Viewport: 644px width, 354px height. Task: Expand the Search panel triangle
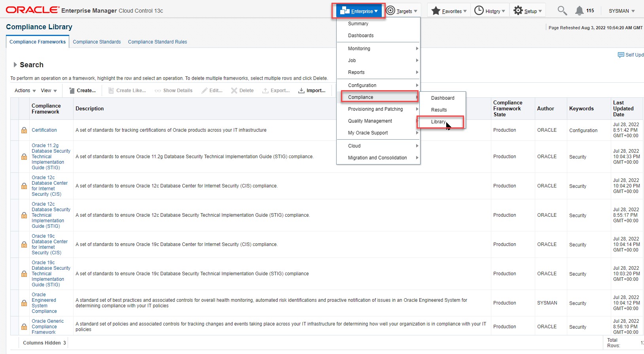click(15, 64)
